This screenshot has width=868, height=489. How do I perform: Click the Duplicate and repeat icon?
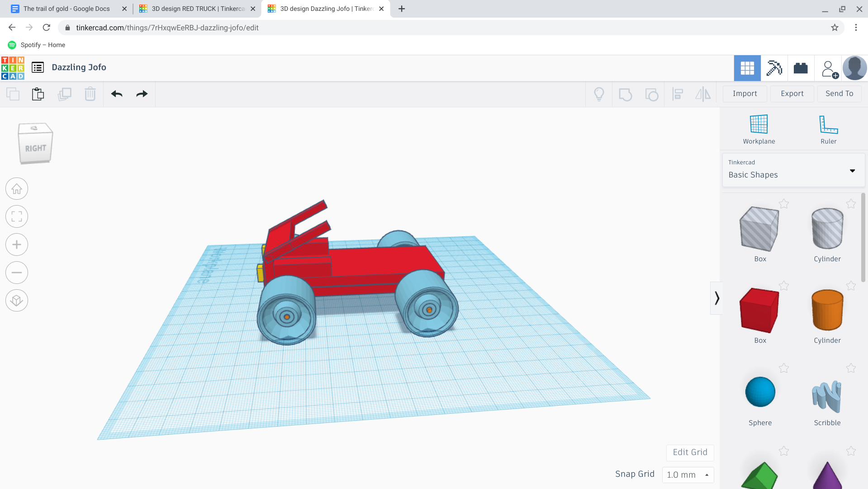click(x=64, y=94)
